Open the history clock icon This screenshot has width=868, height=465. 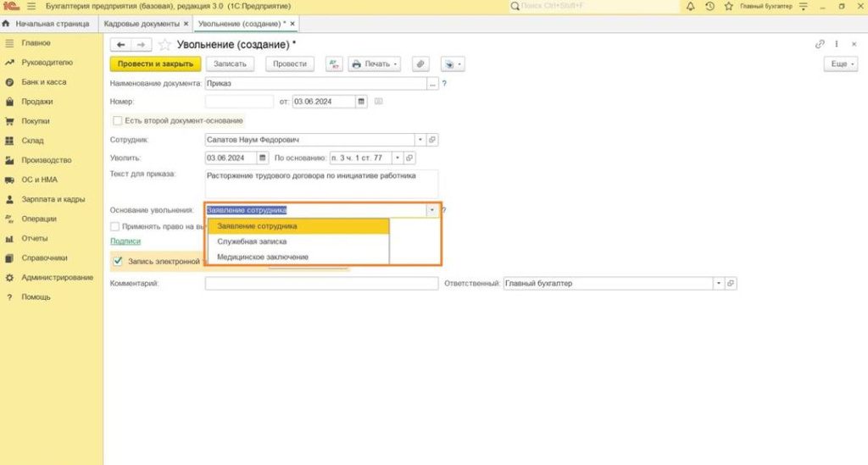709,6
